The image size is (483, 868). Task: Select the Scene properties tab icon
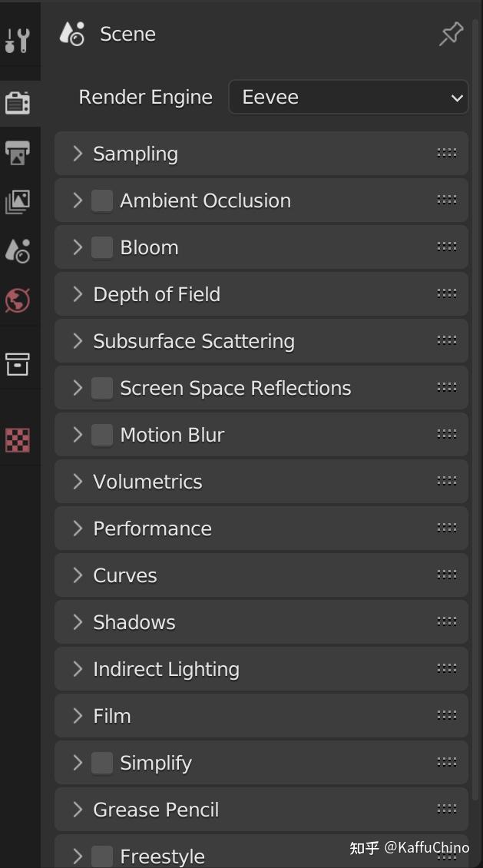(18, 251)
